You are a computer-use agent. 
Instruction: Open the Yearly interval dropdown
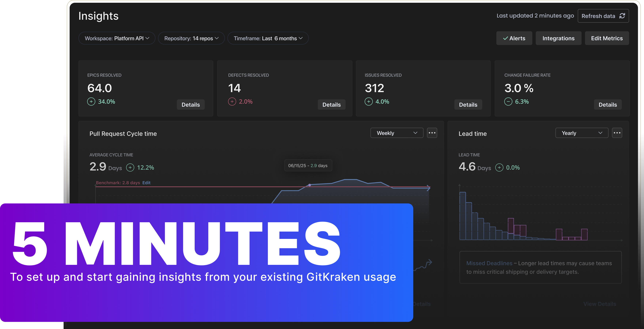click(582, 133)
